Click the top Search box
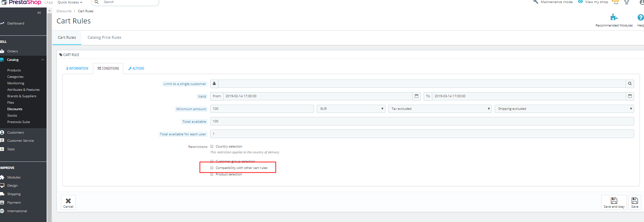 [125, 2]
